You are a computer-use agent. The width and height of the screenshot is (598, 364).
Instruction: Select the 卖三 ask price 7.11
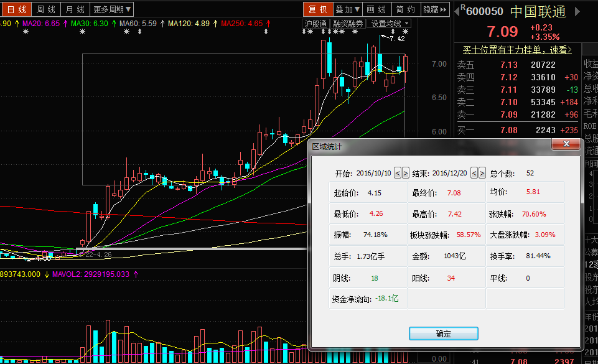click(509, 90)
